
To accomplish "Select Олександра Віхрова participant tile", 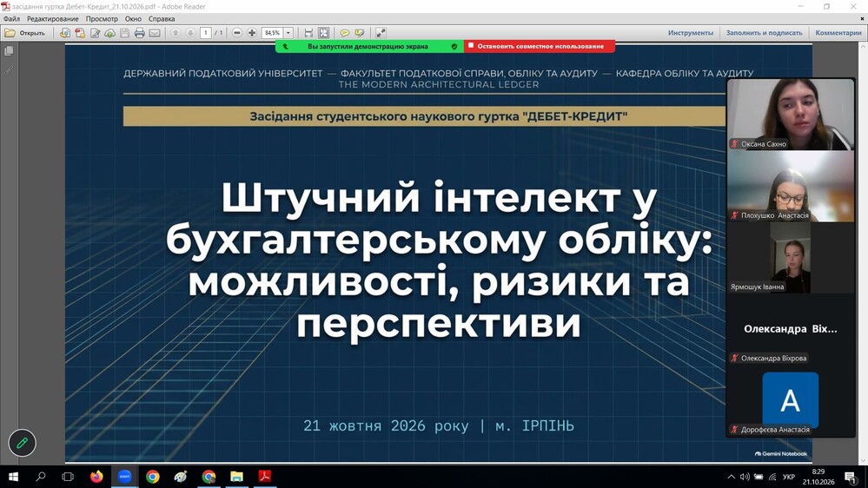I will point(791,329).
